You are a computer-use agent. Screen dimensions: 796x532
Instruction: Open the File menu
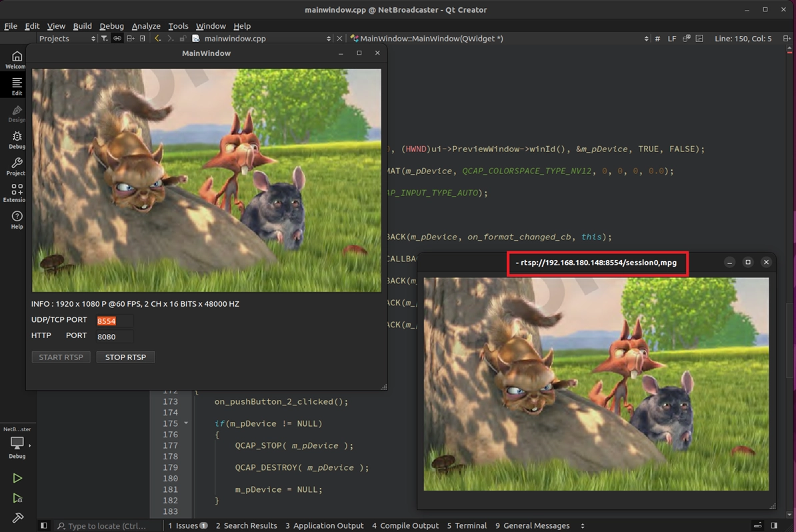[x=11, y=26]
